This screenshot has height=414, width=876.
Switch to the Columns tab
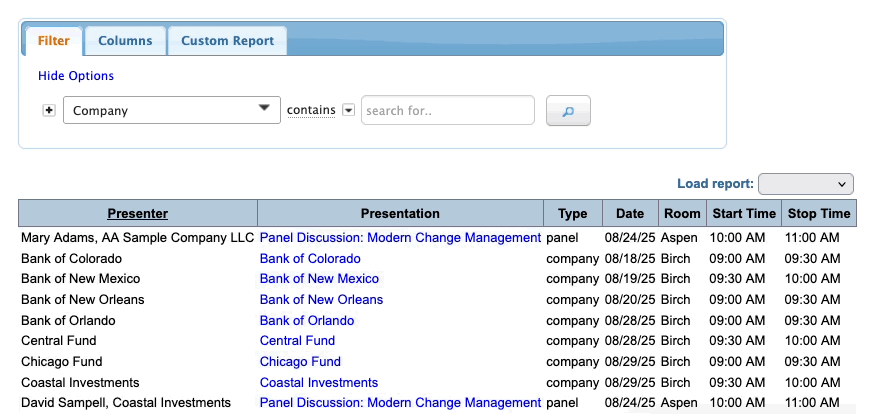tap(125, 41)
